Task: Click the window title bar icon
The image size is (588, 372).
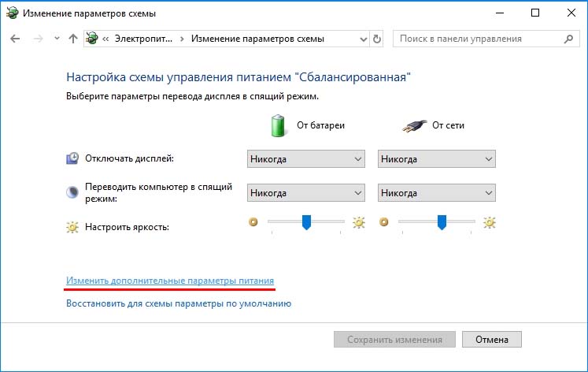Action: coord(12,13)
